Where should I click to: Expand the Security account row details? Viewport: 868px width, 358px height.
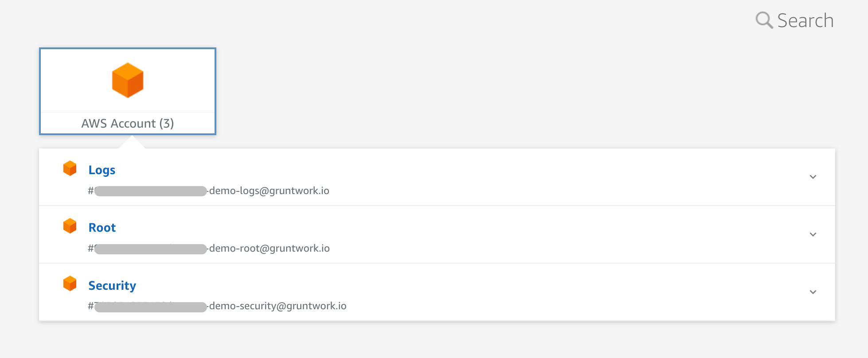point(813,292)
